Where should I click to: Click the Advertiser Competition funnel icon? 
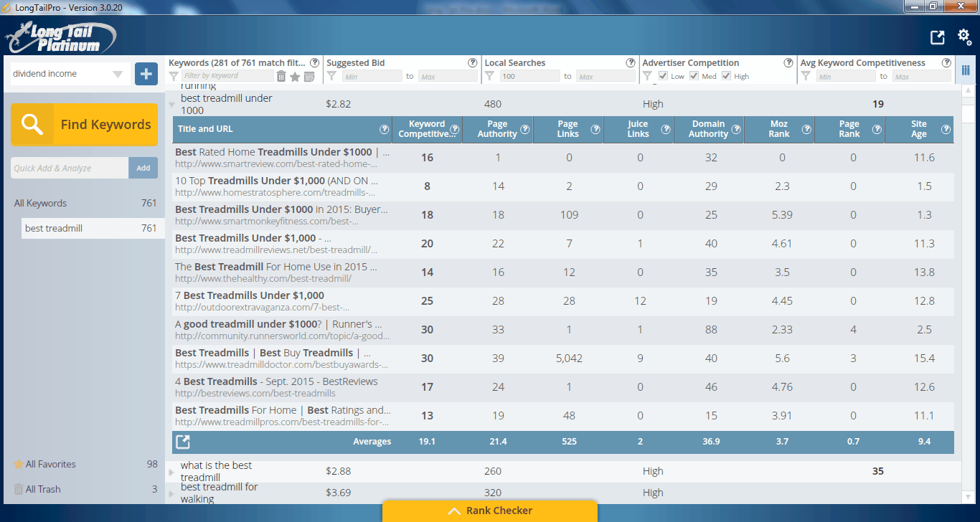[647, 76]
